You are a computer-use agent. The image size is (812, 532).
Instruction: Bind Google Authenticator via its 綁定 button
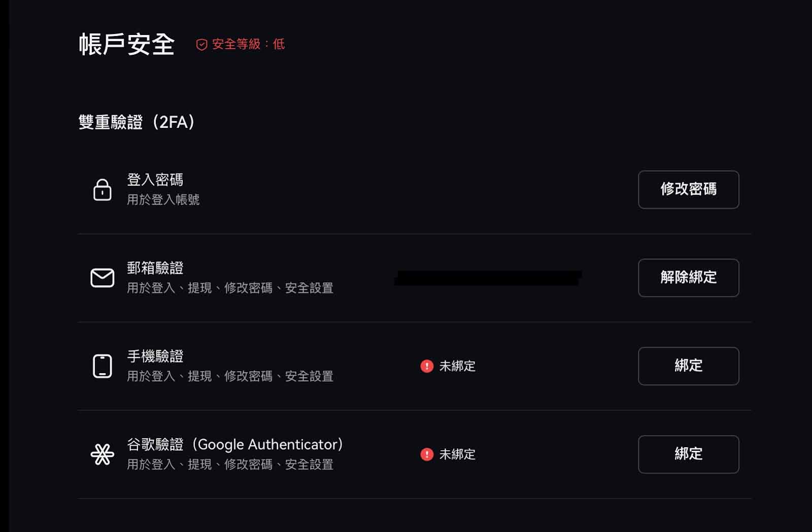[688, 454]
